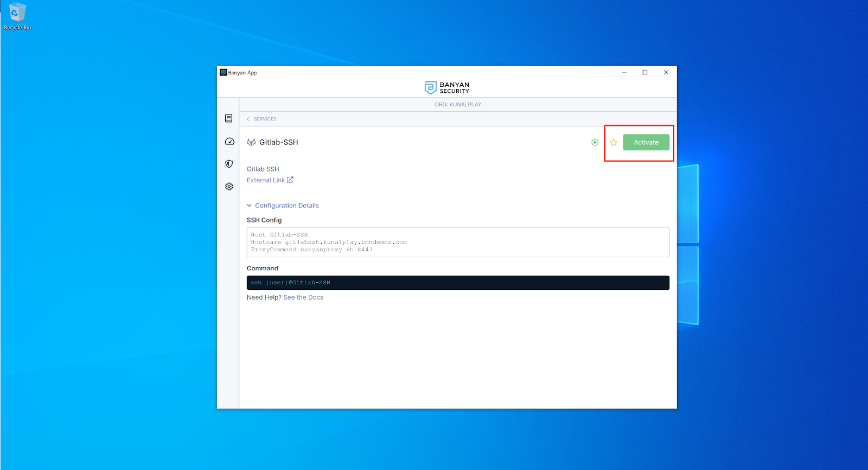The height and width of the screenshot is (470, 868).
Task: Close the Banyan App window
Action: click(x=666, y=72)
